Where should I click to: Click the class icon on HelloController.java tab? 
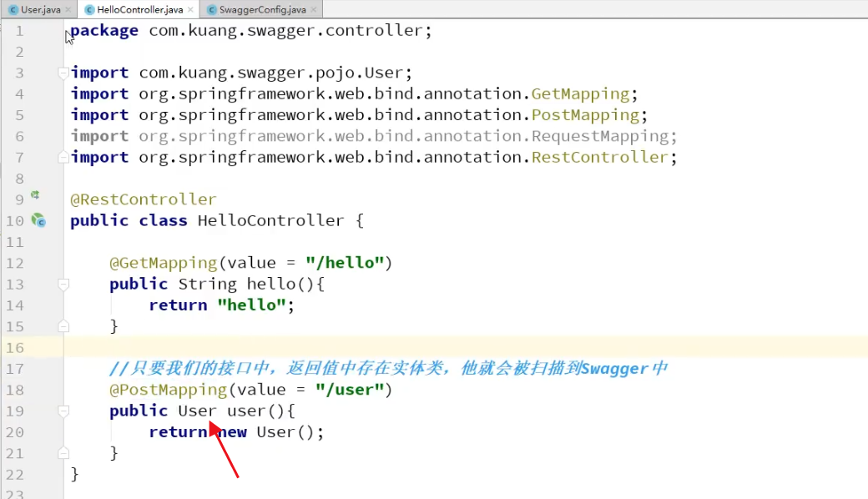pyautogui.click(x=89, y=9)
